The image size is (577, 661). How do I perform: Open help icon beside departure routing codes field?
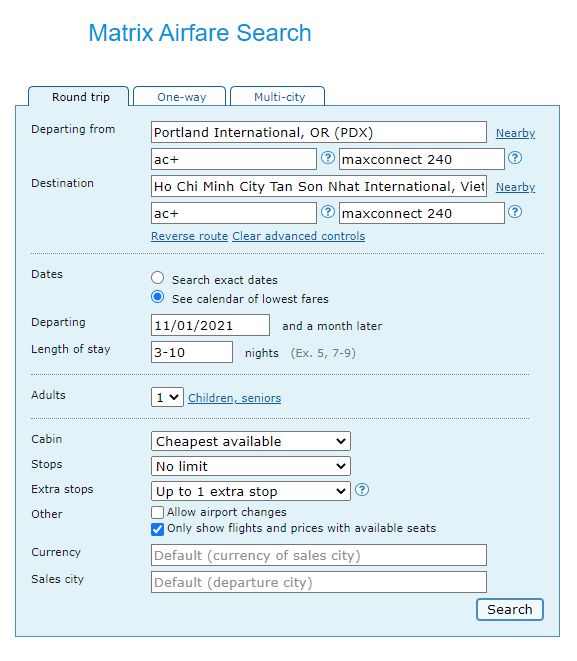327,158
